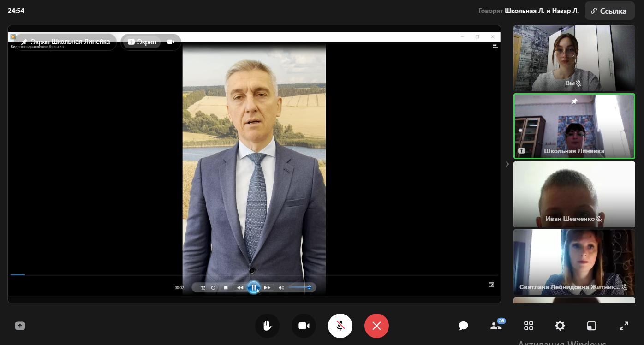This screenshot has height=345, width=644.
Task: Unmute your microphone from bottom toolbar
Action: click(x=340, y=326)
